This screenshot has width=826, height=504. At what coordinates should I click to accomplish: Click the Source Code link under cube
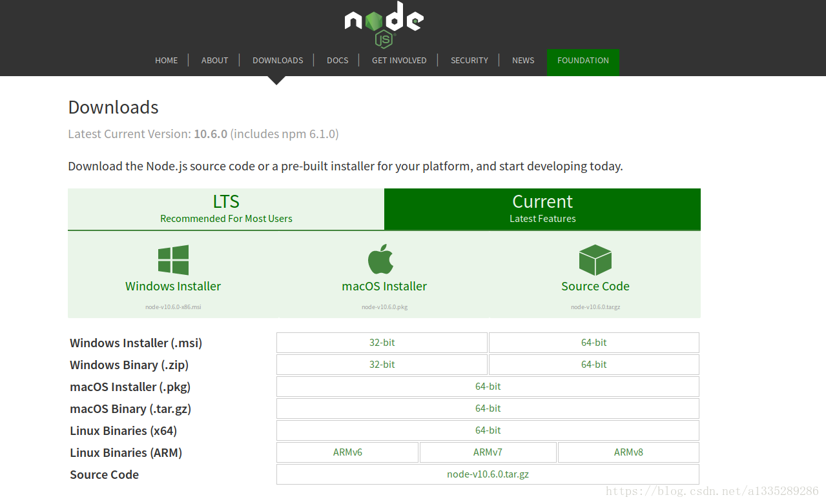point(595,286)
